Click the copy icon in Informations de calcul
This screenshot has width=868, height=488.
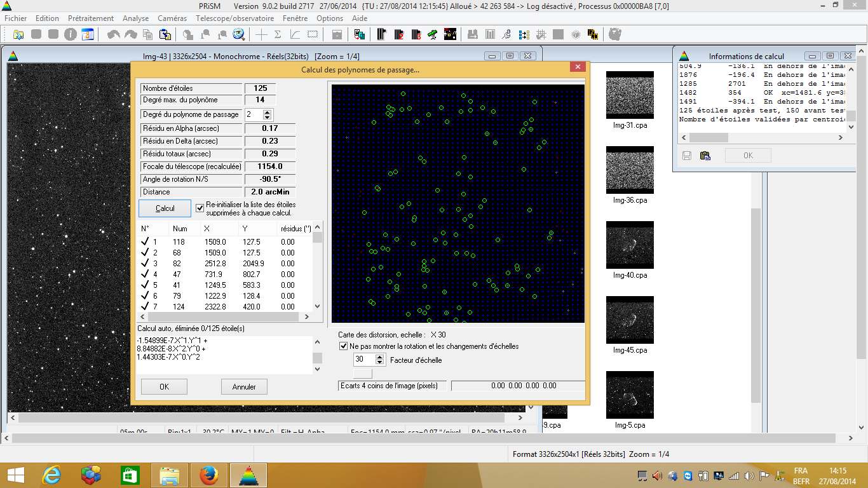click(705, 156)
